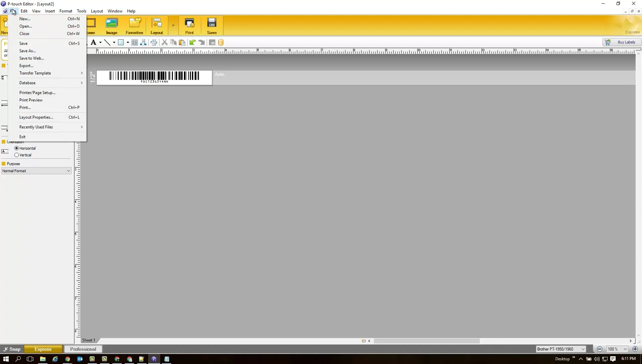Click the yellow database cylinder icon
The image size is (642, 364).
tap(221, 42)
